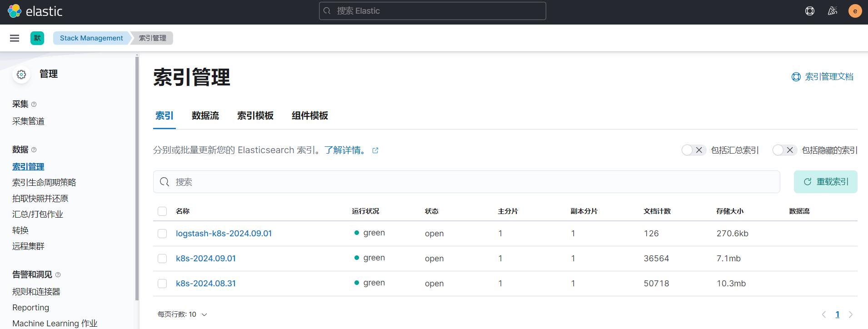Open the 每页行数 rows-per-page dropdown
868x329 pixels.
(182, 314)
